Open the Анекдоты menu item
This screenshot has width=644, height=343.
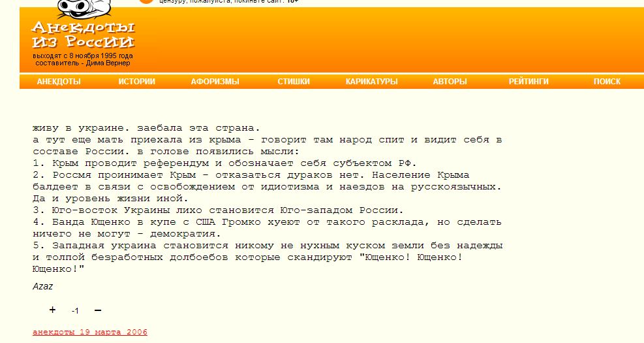click(59, 82)
